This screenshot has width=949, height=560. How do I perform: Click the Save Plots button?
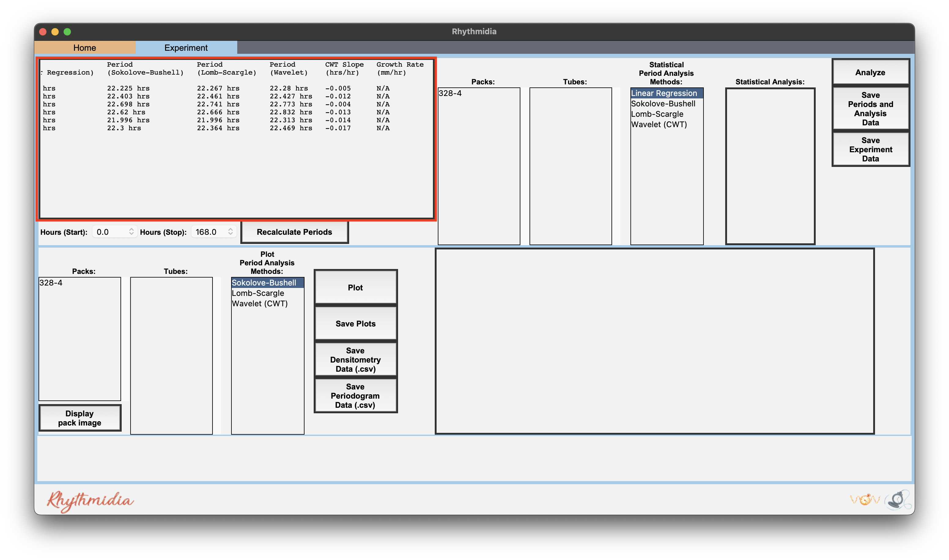click(x=356, y=324)
